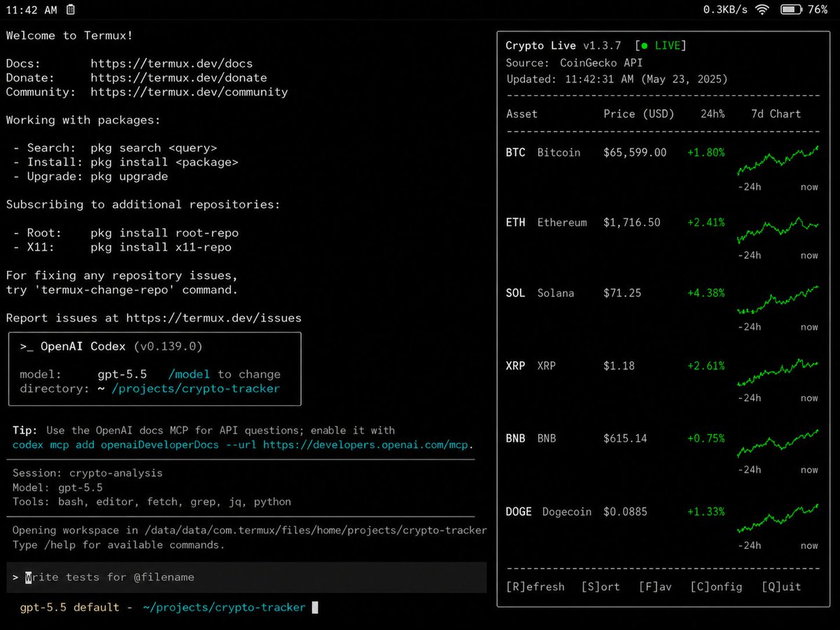Select the SOL ticker symbol
The height and width of the screenshot is (630, 840).
pos(515,293)
